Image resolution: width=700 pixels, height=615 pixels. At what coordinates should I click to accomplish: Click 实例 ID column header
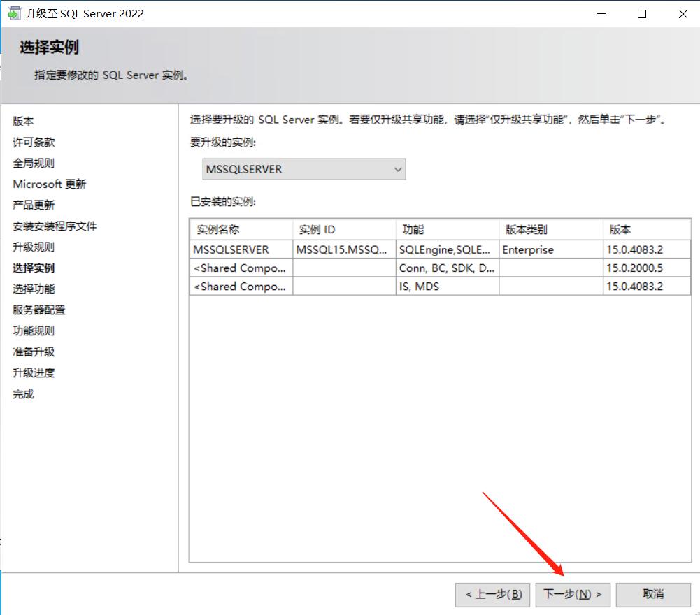(x=345, y=230)
